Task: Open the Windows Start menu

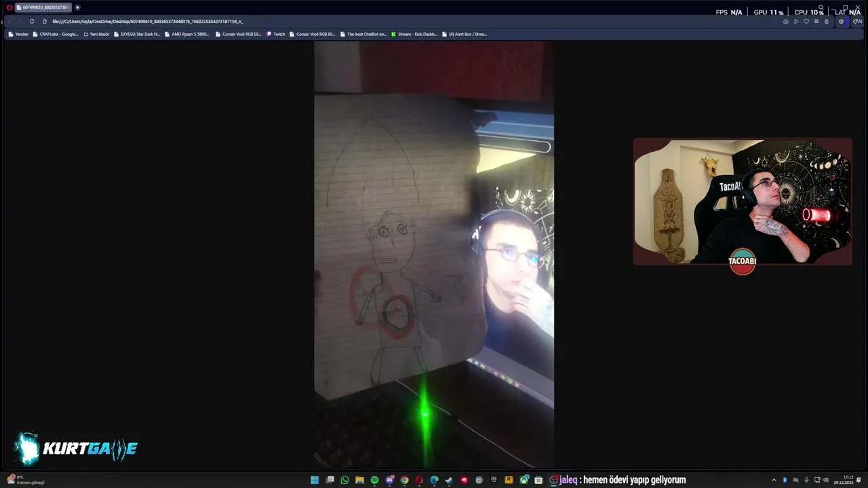Action: (x=315, y=480)
